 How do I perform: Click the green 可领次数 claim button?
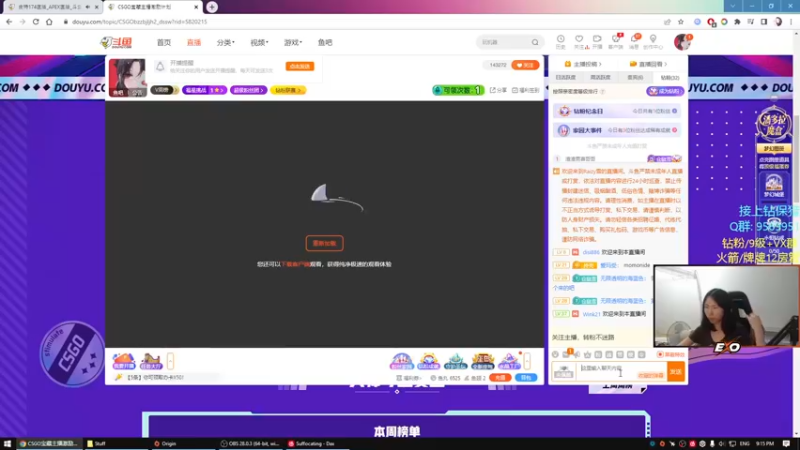pyautogui.click(x=458, y=90)
